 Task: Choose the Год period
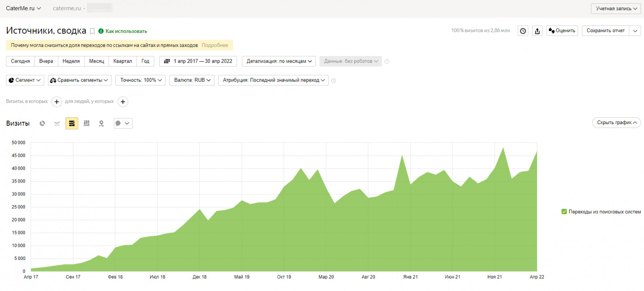coord(145,61)
